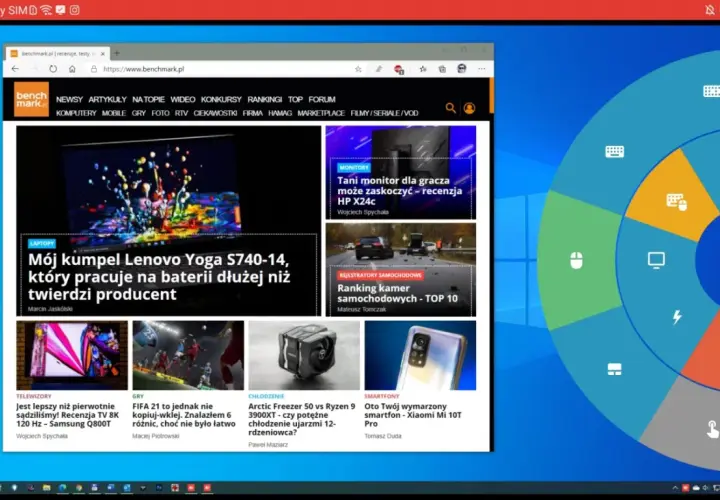The height and width of the screenshot is (500, 720).
Task: Open the Collections icon in Edge toolbar
Action: tap(442, 69)
